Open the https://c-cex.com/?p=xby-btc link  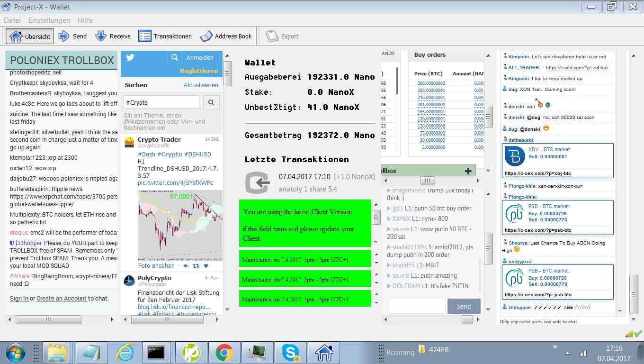(x=538, y=173)
